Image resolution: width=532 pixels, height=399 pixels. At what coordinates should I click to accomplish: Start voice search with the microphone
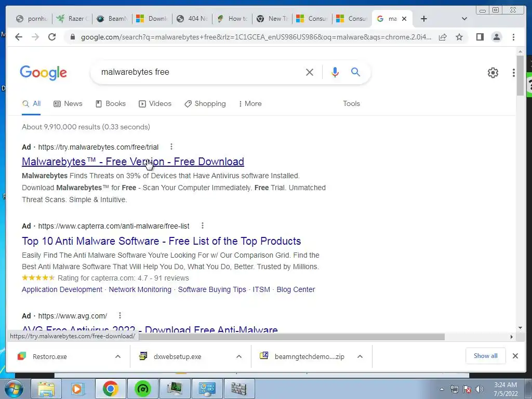coord(335,72)
